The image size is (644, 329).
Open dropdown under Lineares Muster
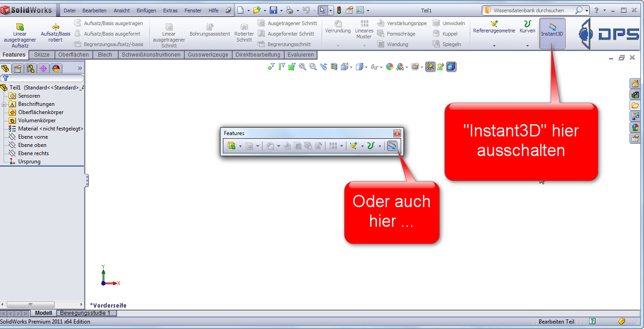(364, 46)
